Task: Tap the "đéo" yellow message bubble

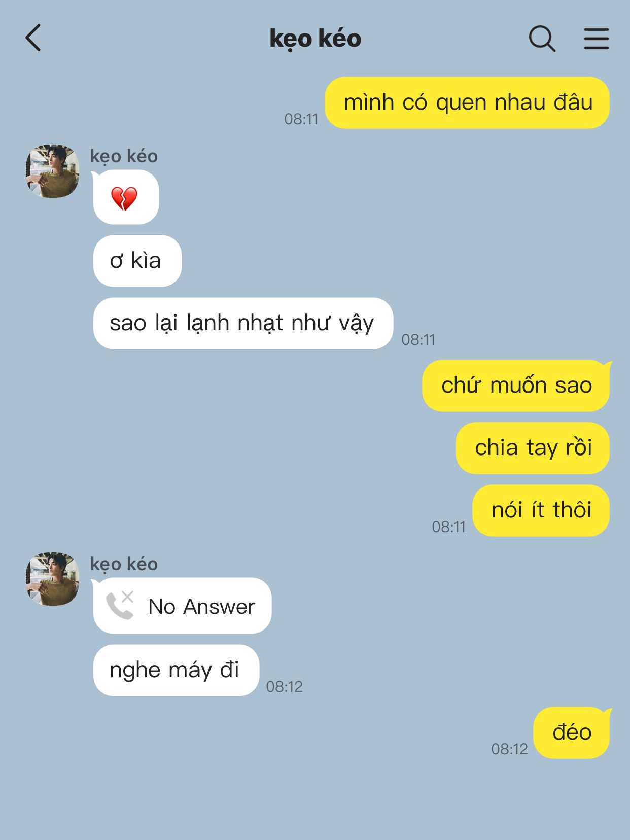Action: [572, 732]
